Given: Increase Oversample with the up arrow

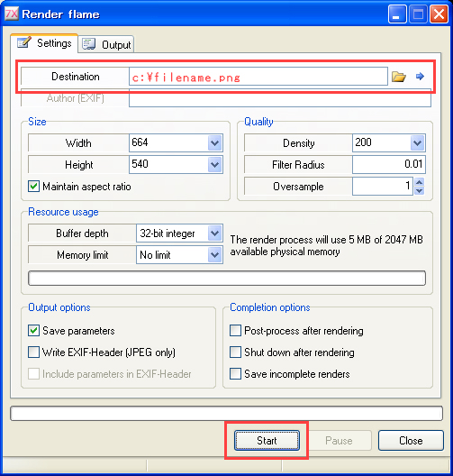Looking at the screenshot, I should (x=420, y=182).
